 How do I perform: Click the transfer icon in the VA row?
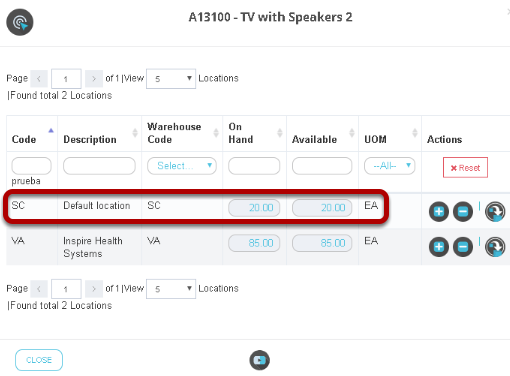coord(495,247)
